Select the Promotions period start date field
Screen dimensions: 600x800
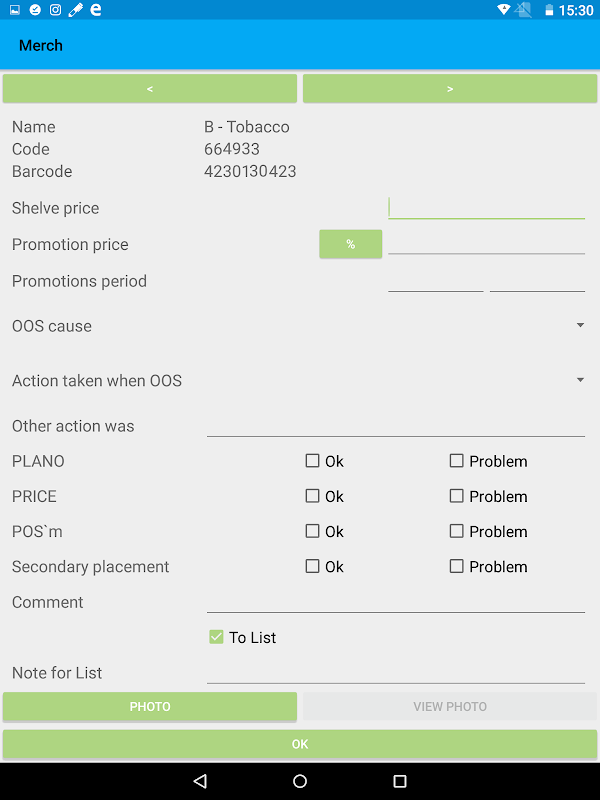[435, 280]
